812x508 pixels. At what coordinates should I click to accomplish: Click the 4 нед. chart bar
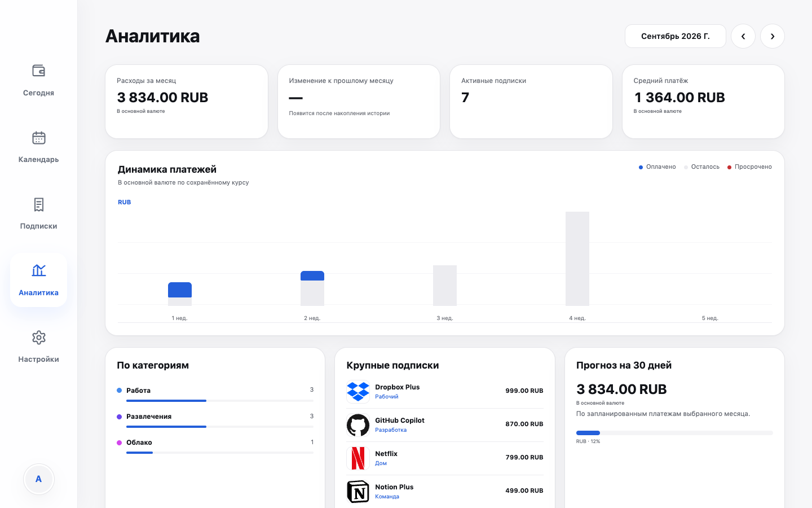(x=577, y=259)
